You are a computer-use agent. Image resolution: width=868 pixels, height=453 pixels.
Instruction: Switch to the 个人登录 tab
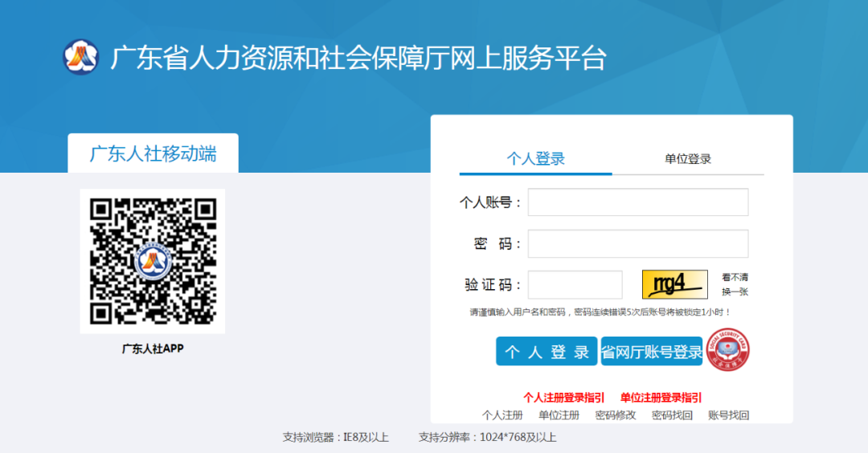click(535, 159)
